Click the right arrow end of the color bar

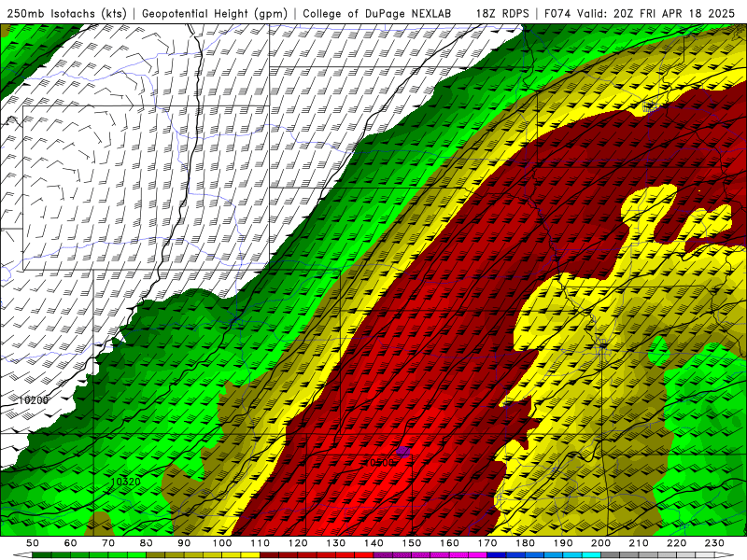(724, 554)
